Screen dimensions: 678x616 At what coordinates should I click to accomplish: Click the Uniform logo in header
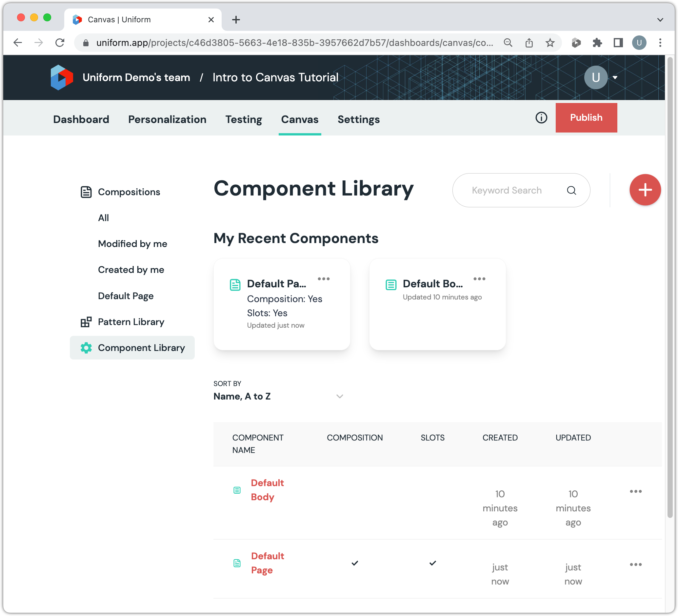click(x=62, y=77)
